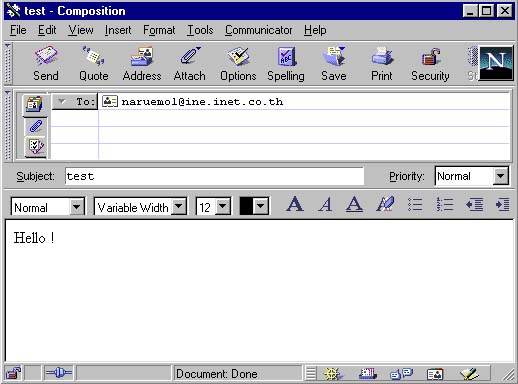Viewport: 518px width, 384px height.
Task: Click the Subject field containing test
Action: point(214,176)
